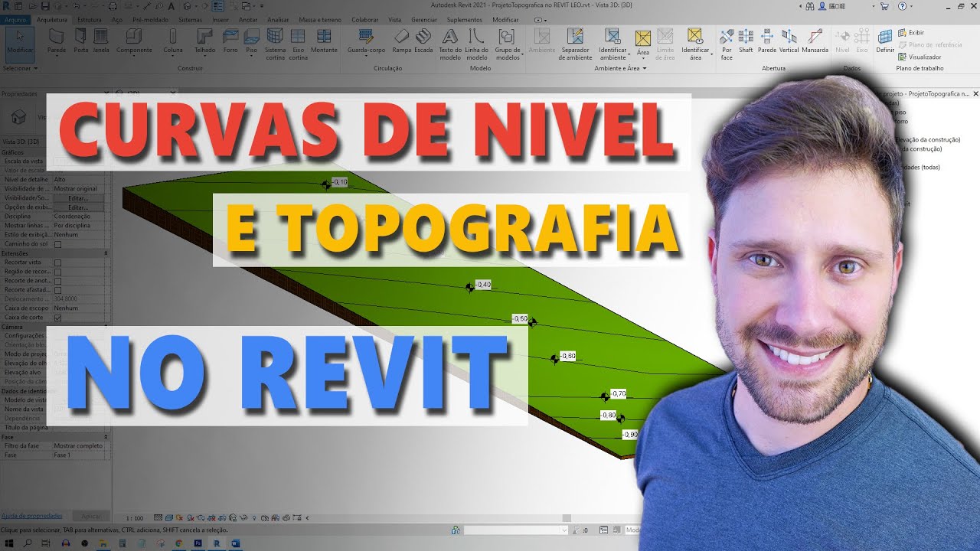The height and width of the screenshot is (551, 980).
Task: Choose the Sistema cortina tool
Action: pyautogui.click(x=275, y=44)
